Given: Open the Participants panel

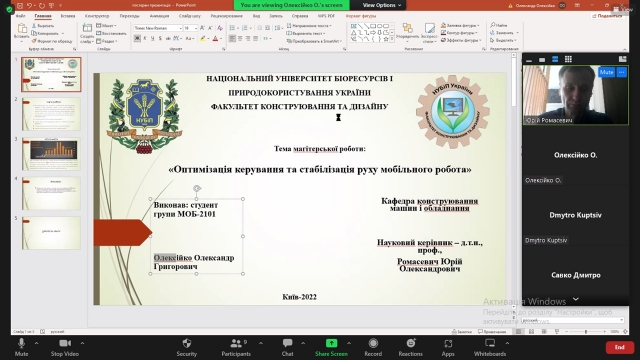Looking at the screenshot, I should point(236,347).
